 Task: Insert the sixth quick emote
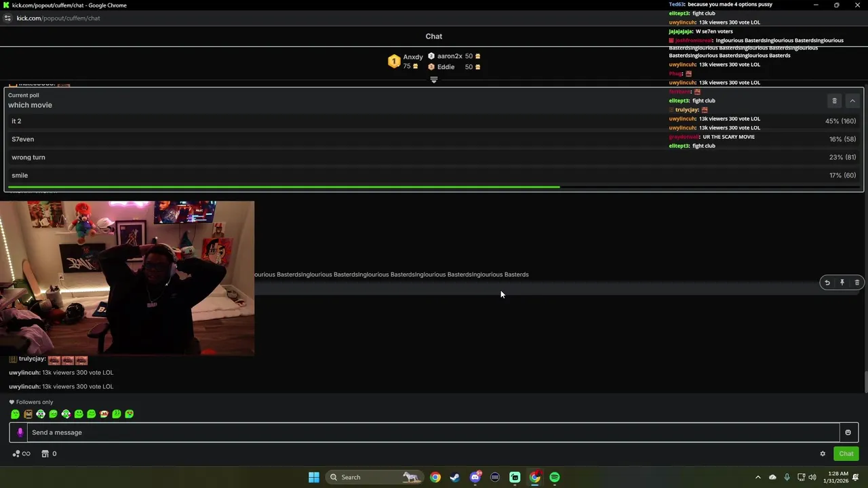79,414
